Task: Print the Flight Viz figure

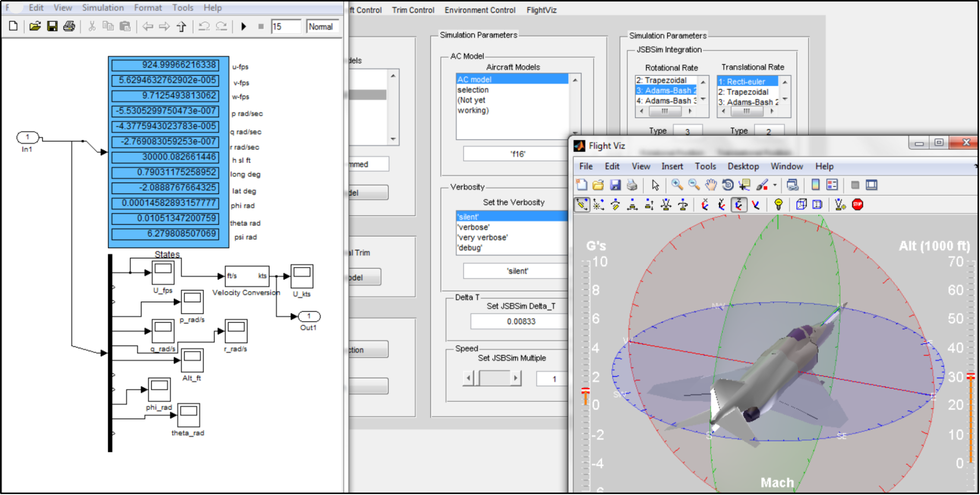Action: (x=632, y=185)
